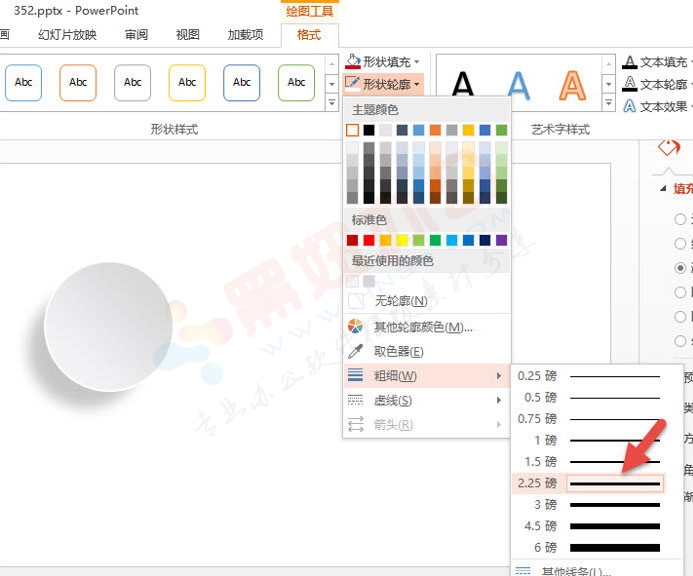Viewport: 693px width, 576px height.
Task: Select the black A WordArt style
Action: tap(463, 85)
